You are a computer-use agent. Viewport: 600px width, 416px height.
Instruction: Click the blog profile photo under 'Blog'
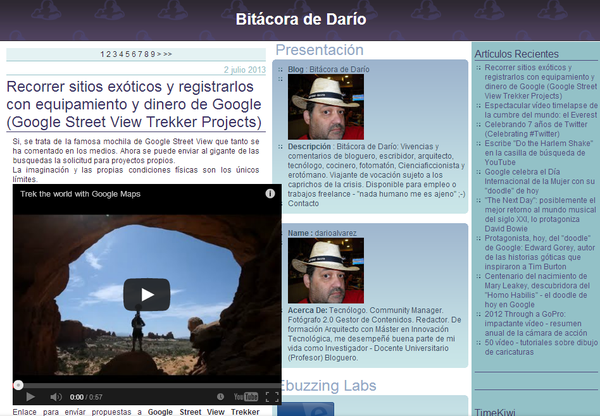(x=326, y=107)
